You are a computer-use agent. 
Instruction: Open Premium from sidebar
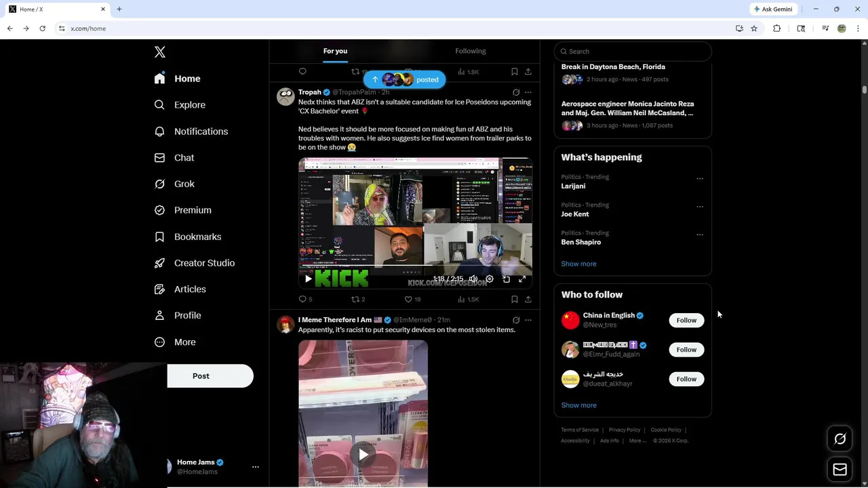[x=182, y=210]
